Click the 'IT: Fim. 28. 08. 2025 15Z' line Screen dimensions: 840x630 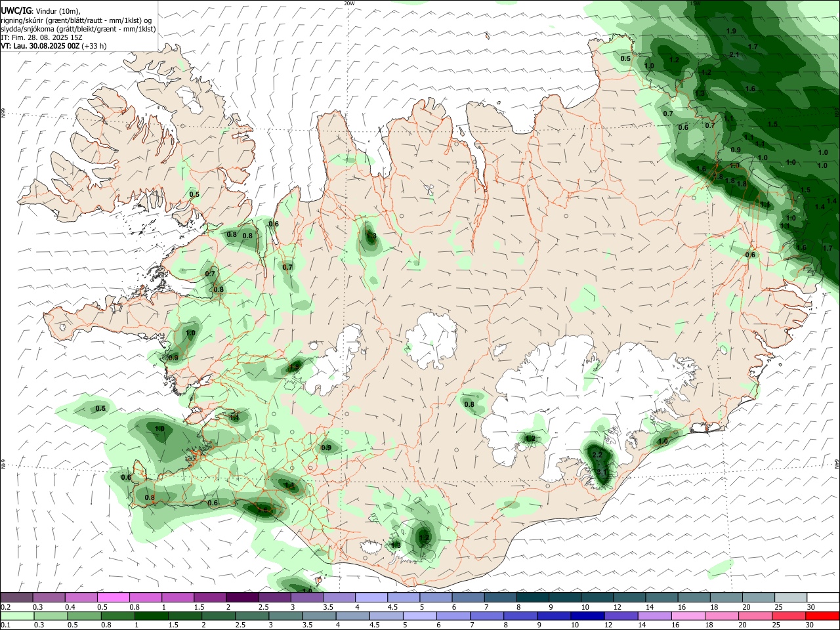coord(41,37)
